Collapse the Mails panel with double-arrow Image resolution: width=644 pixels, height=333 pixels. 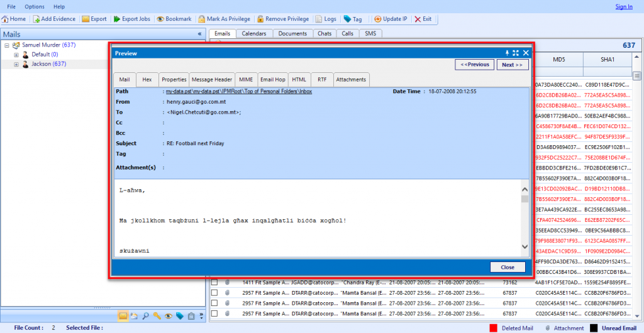(x=199, y=34)
